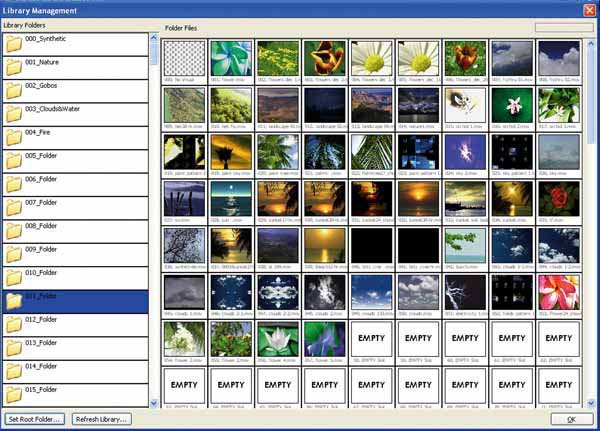Select the purple reeds silhouette thumbnail
Image resolution: width=600 pixels, height=431 pixels.
184,199
